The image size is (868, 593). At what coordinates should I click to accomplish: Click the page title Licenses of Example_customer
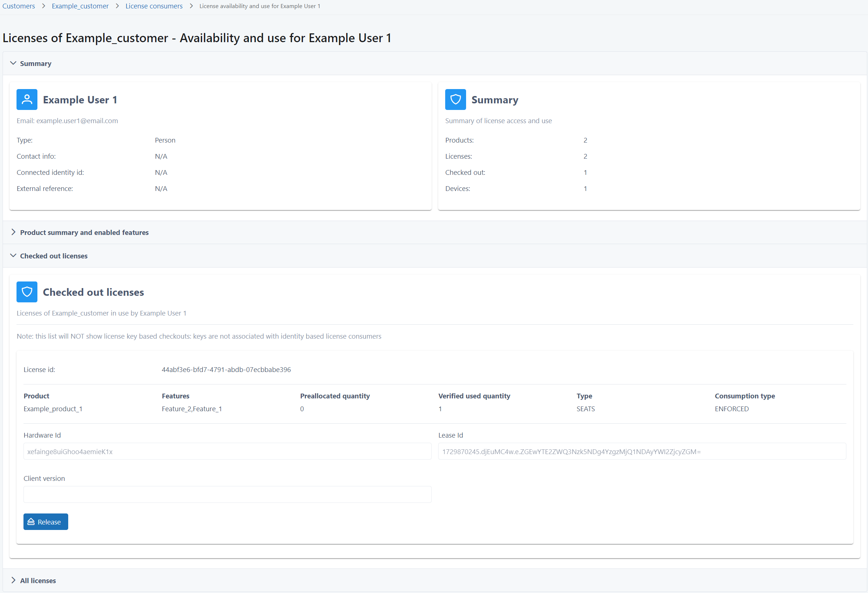(x=197, y=38)
